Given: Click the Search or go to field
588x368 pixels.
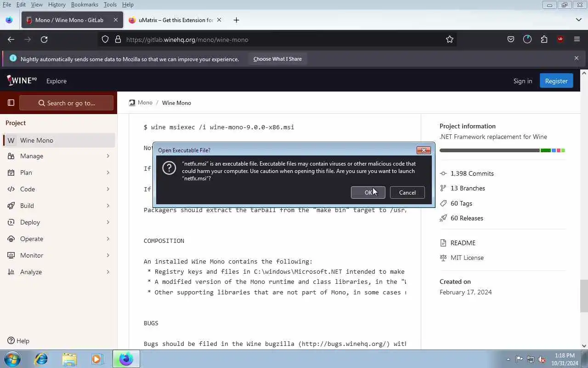Looking at the screenshot, I should pyautogui.click(x=66, y=103).
